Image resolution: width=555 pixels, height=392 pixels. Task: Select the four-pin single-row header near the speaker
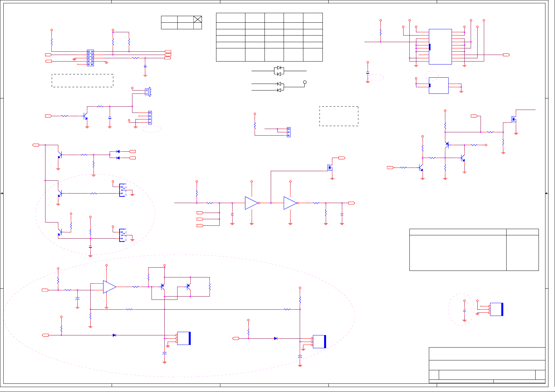(x=150, y=118)
